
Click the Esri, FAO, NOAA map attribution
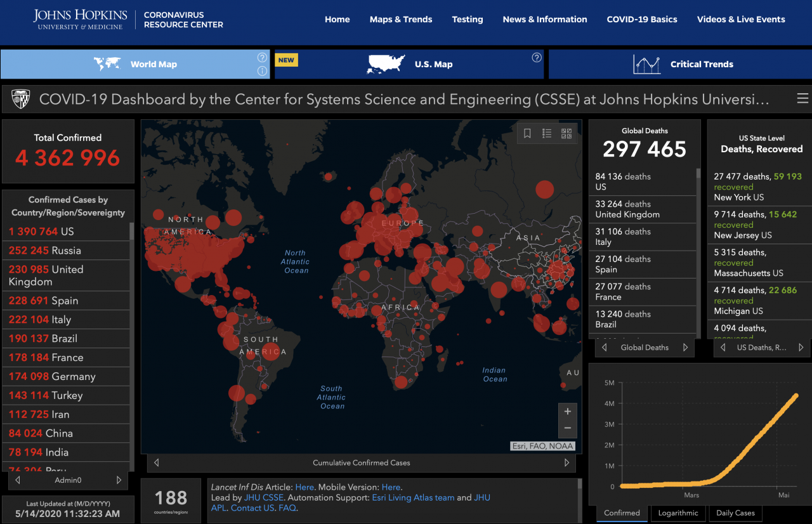tap(543, 446)
